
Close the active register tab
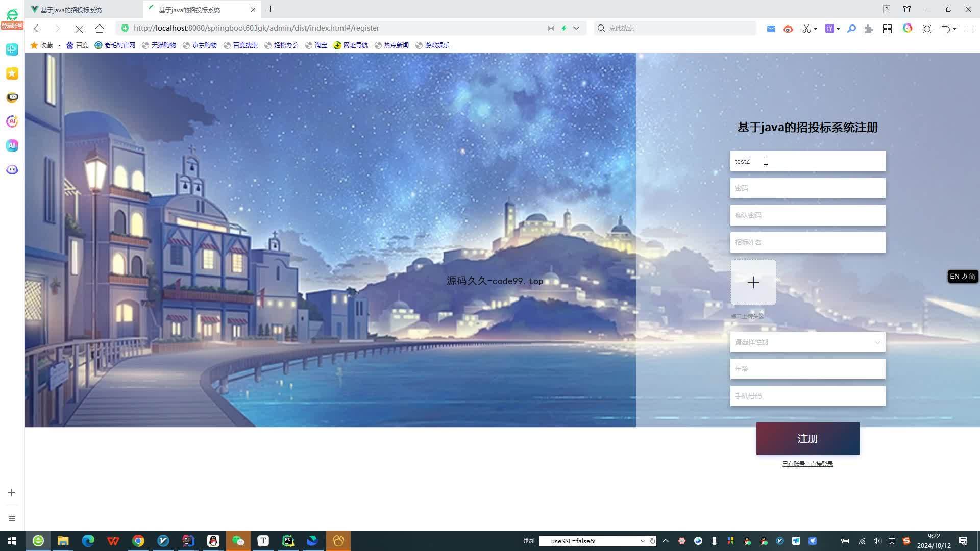tap(253, 10)
